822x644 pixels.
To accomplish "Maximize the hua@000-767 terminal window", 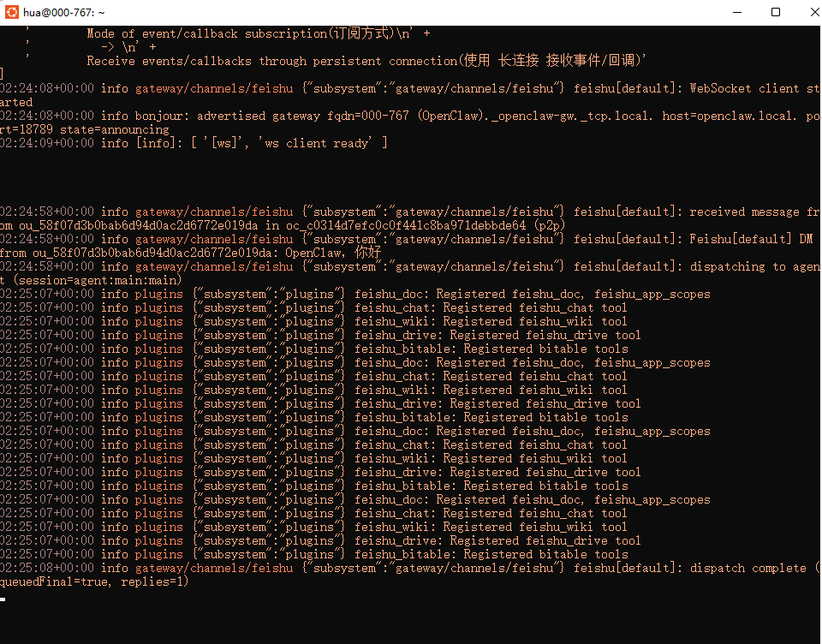I will point(776,12).
